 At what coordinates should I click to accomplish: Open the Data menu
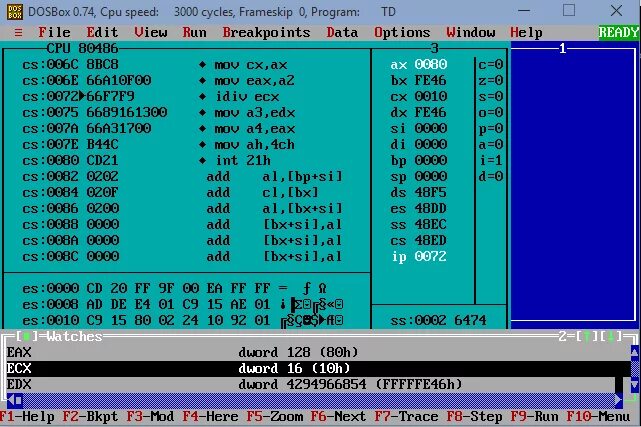coord(342,32)
